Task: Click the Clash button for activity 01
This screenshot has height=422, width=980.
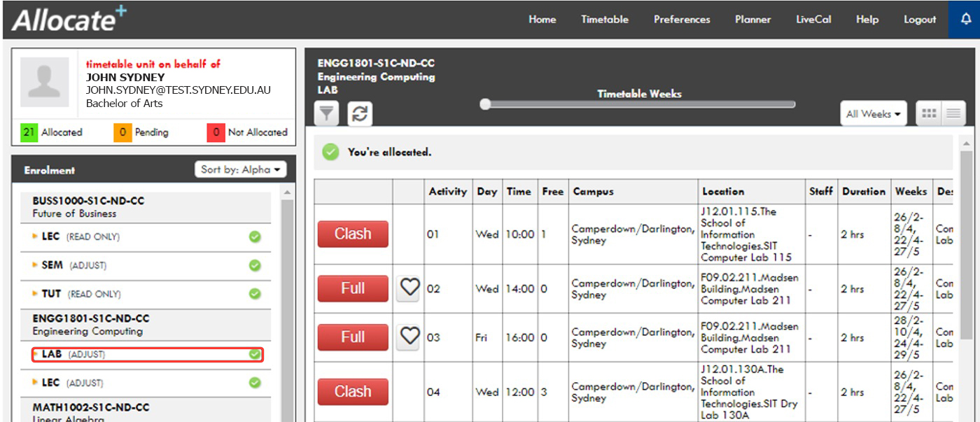Action: pos(353,234)
